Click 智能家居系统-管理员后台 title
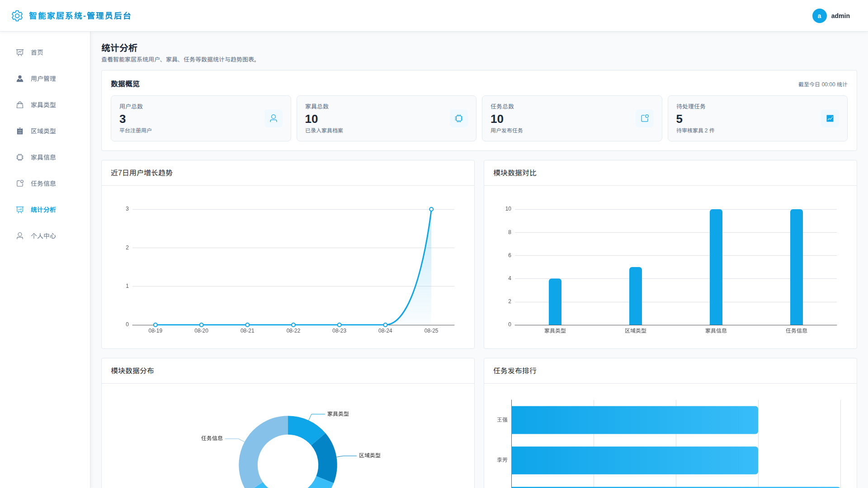Image resolution: width=868 pixels, height=488 pixels. pyautogui.click(x=80, y=16)
